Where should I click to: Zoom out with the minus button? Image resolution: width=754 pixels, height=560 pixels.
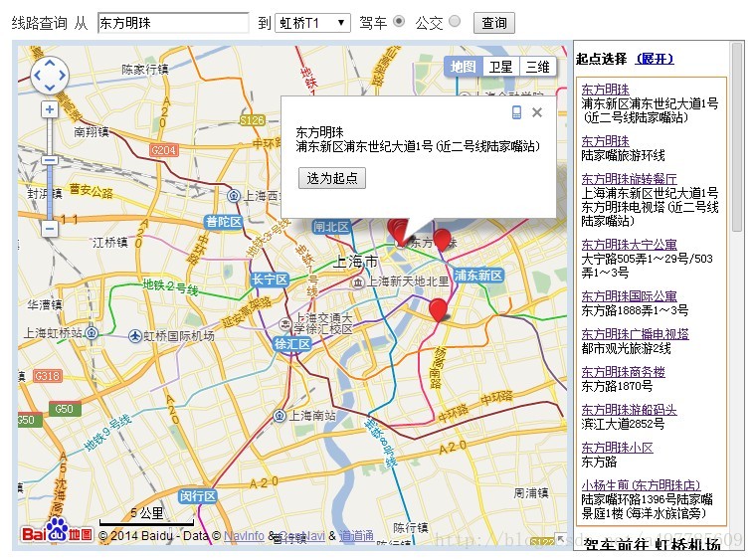[50, 229]
